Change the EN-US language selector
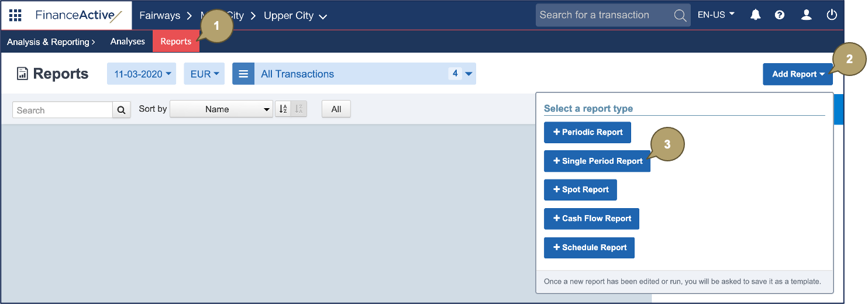Image resolution: width=868 pixels, height=304 pixels. 716,15
